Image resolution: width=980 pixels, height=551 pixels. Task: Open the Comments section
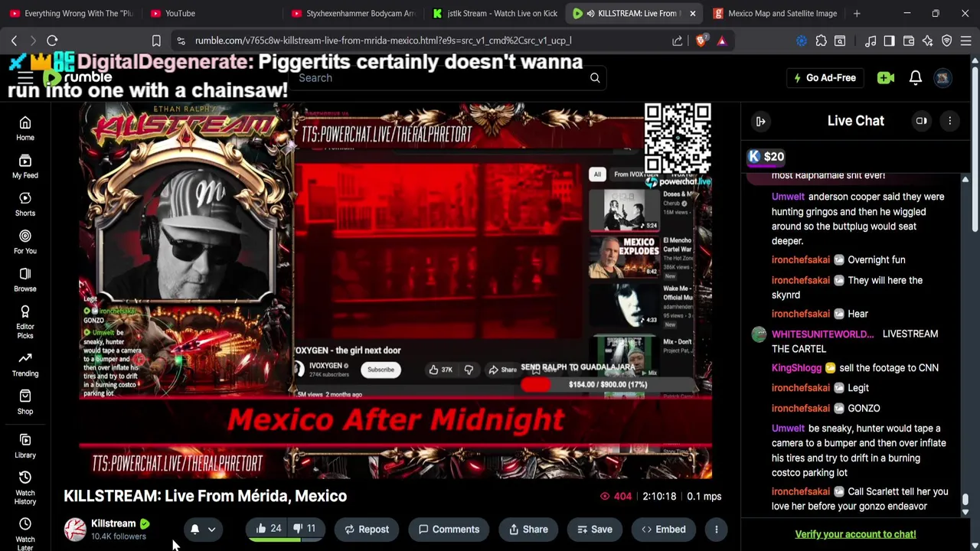(x=449, y=529)
